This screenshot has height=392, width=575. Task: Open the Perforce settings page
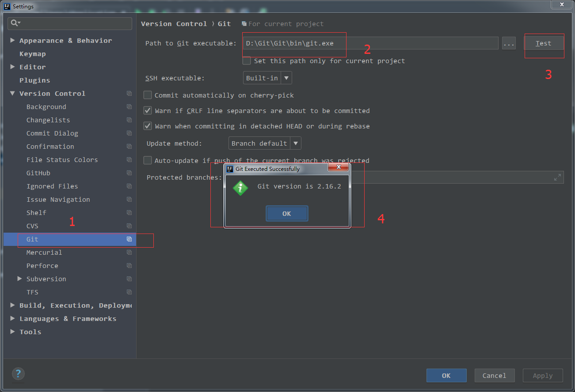[x=42, y=266]
